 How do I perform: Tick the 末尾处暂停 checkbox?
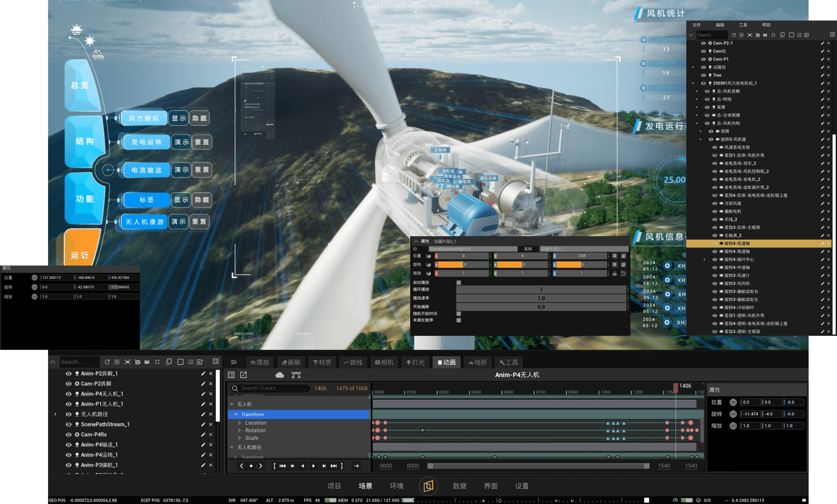click(x=459, y=320)
